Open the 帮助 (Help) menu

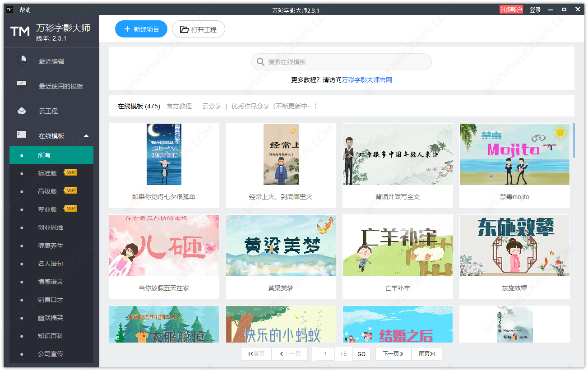25,9
